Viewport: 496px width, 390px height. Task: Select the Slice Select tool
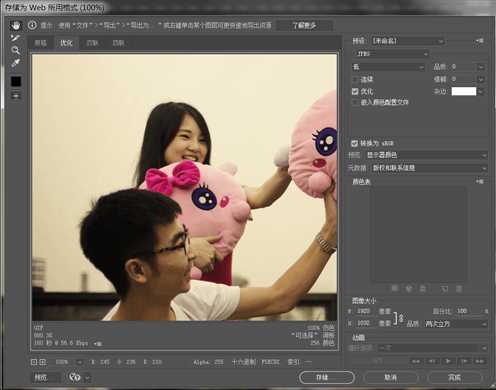click(15, 38)
